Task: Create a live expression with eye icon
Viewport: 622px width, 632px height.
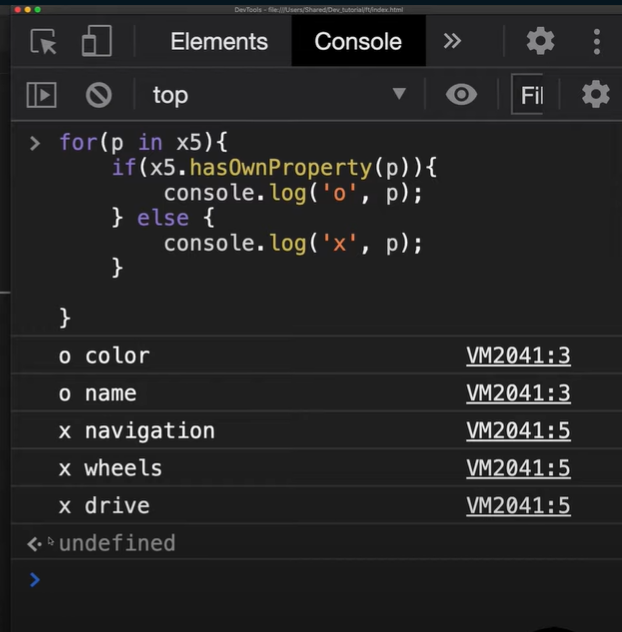Action: [x=461, y=95]
